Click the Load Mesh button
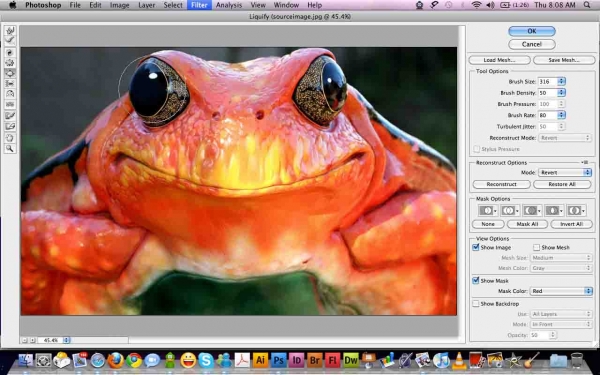This screenshot has width=600, height=375. coord(499,60)
